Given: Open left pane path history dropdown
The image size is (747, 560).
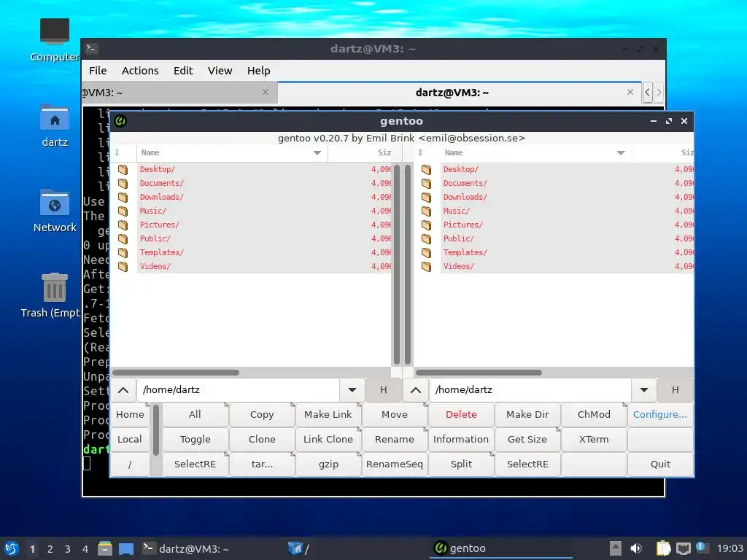Looking at the screenshot, I should pos(352,390).
